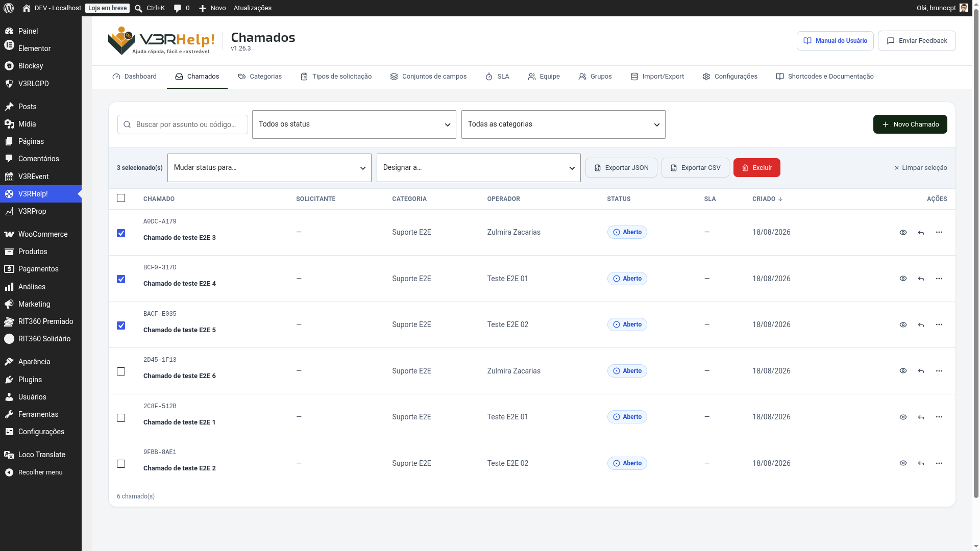This screenshot has height=551, width=980.
Task: Click Exportar JSON button
Action: [621, 168]
